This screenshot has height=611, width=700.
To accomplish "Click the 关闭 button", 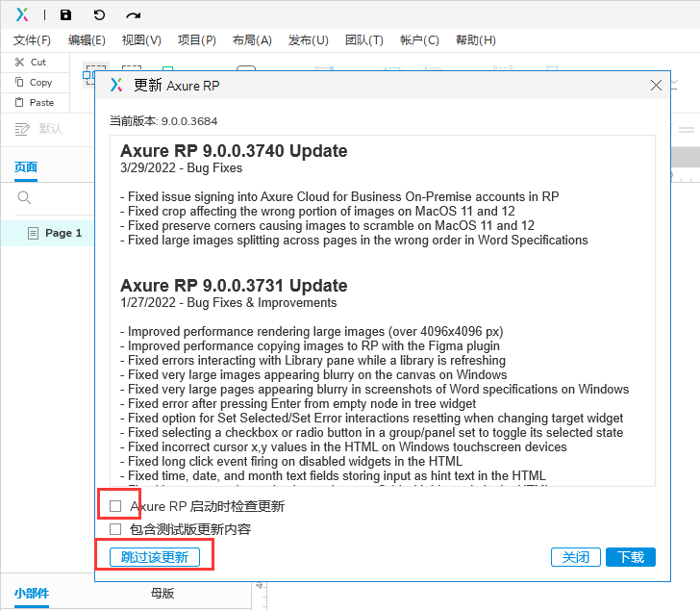I will pyautogui.click(x=575, y=557).
